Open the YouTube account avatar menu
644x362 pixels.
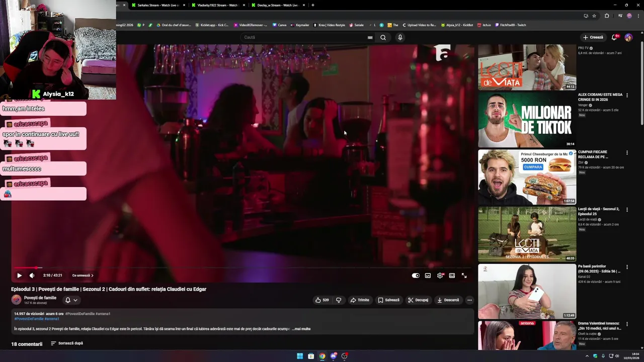click(628, 37)
